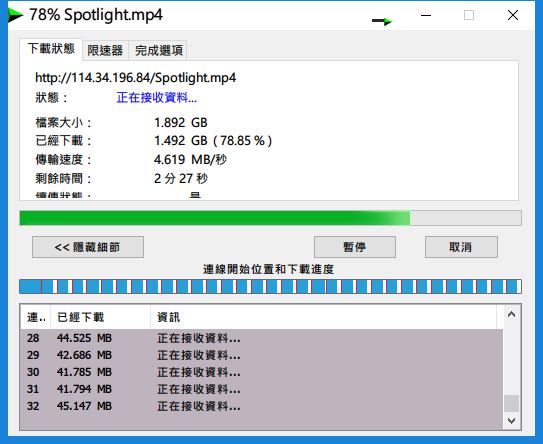Click the blue connection segments progress bar

point(270,287)
